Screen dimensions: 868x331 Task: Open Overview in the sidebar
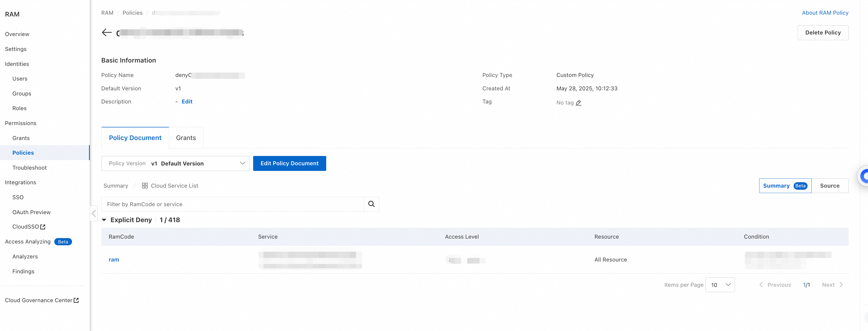(17, 34)
